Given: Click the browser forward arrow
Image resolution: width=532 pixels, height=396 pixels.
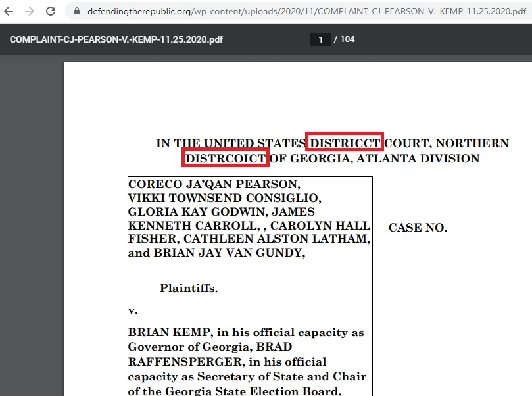Looking at the screenshot, I should tap(30, 12).
